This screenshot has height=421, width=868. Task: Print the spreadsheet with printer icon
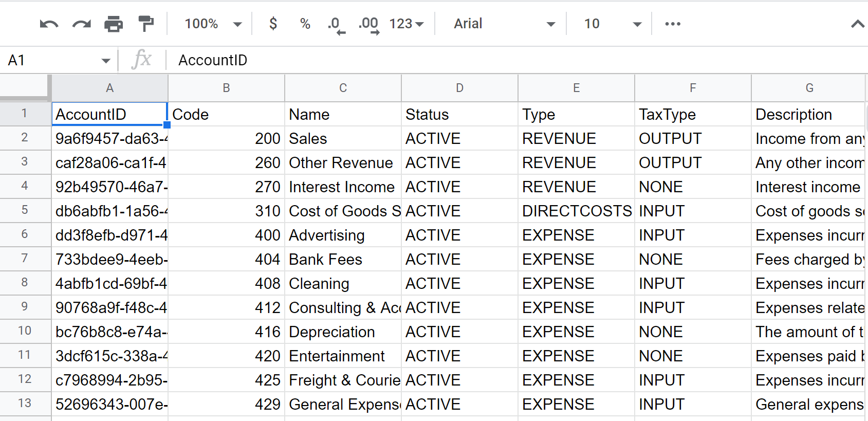click(x=114, y=24)
